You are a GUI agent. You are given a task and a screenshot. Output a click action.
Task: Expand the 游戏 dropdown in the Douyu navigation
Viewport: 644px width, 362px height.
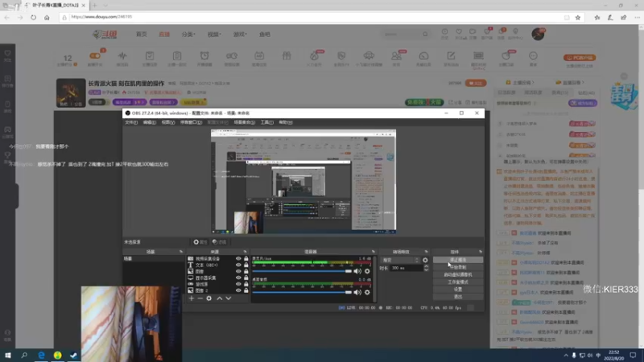(240, 35)
